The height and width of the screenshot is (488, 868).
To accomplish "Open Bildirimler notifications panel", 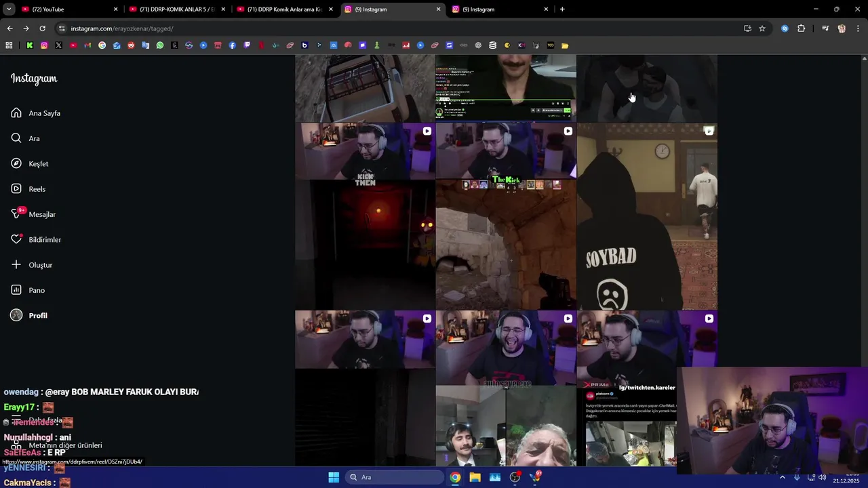I will 36,239.
